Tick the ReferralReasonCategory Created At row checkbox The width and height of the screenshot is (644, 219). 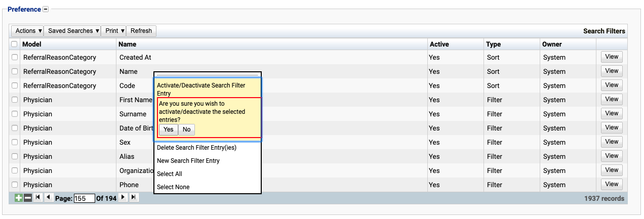pyautogui.click(x=15, y=58)
